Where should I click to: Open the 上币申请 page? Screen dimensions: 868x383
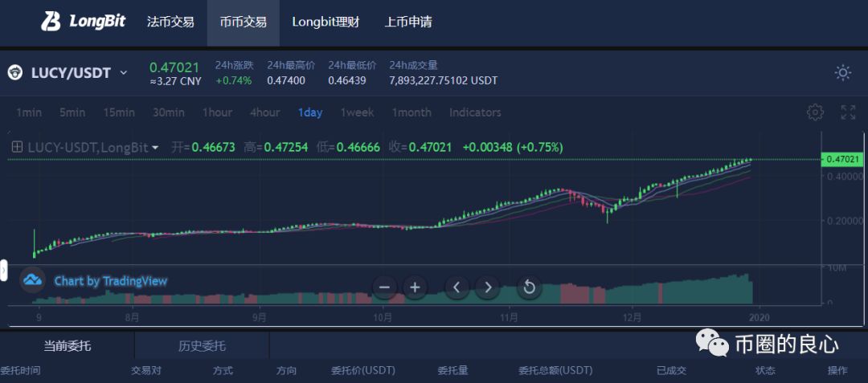(x=408, y=22)
